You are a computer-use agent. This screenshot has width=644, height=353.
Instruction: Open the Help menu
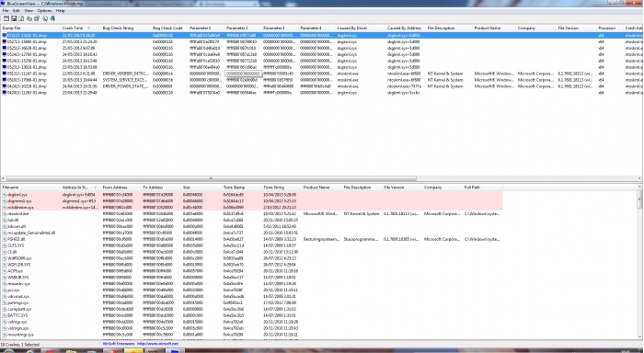click(x=60, y=11)
